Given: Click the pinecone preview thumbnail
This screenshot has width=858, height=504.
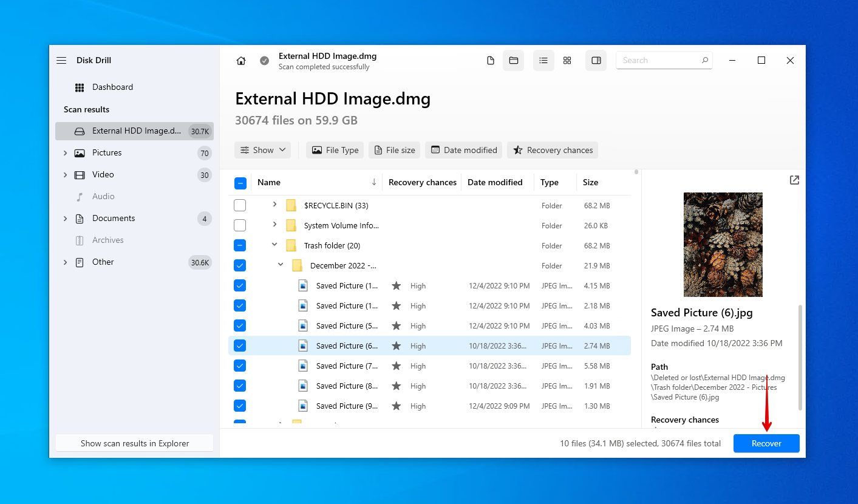Looking at the screenshot, I should click(723, 245).
